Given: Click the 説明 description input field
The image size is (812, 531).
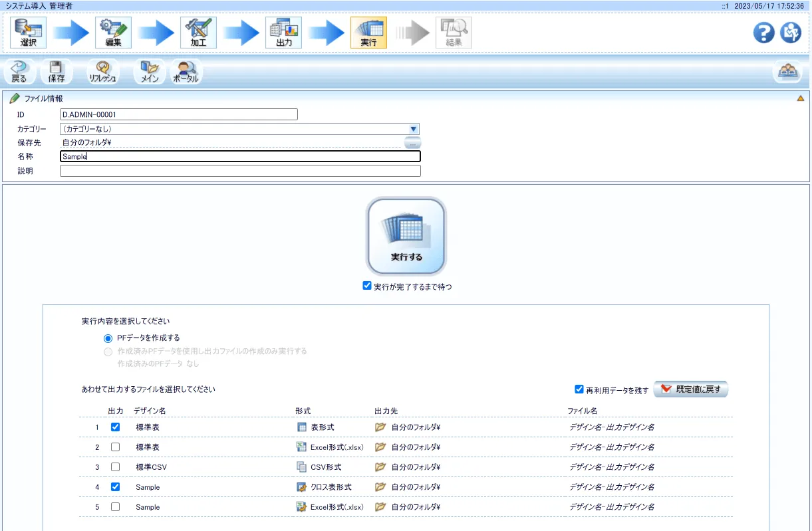Looking at the screenshot, I should (x=240, y=171).
